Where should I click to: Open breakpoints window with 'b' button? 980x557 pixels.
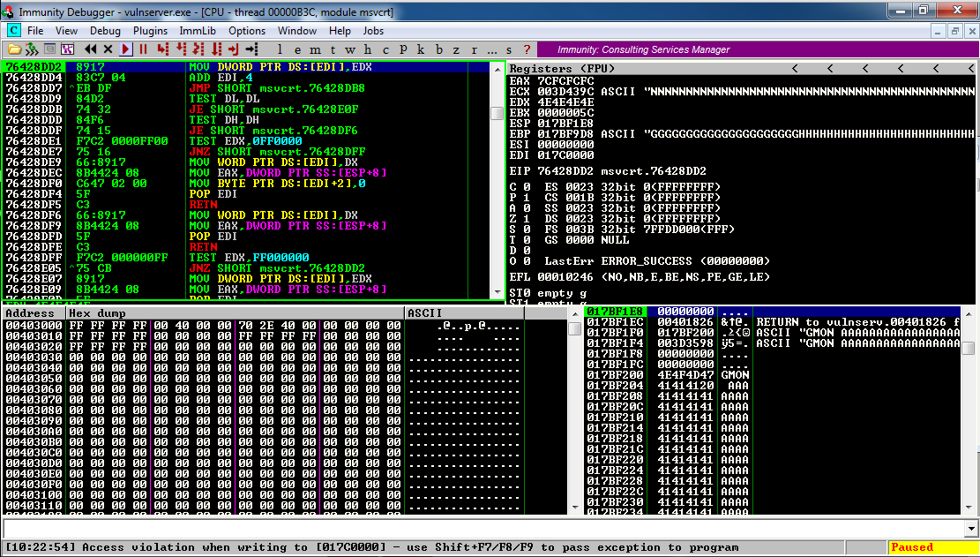[x=438, y=49]
